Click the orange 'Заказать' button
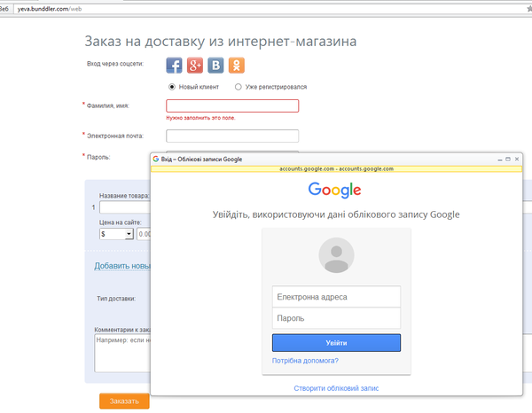Viewport: 532px width, 413px height. pos(124,401)
